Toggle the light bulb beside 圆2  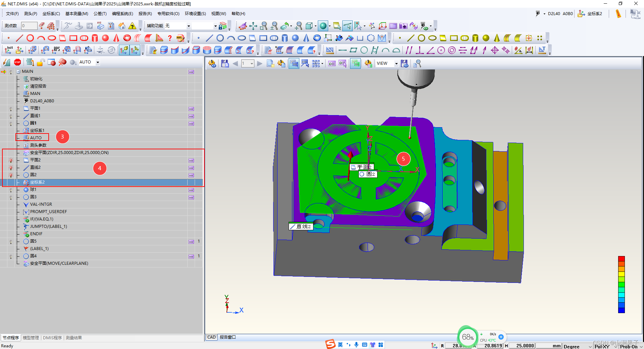(x=11, y=175)
